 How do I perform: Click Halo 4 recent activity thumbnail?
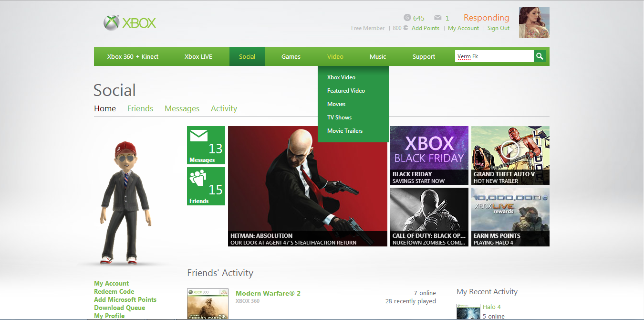[x=468, y=311]
